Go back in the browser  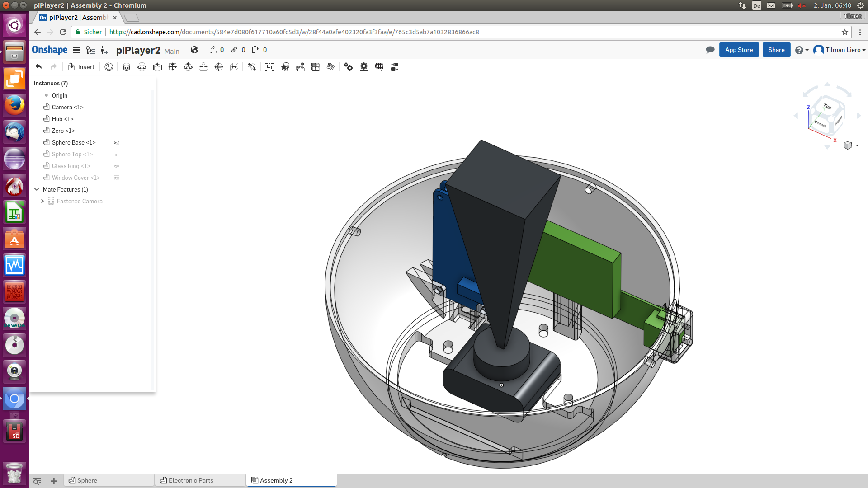tap(38, 32)
